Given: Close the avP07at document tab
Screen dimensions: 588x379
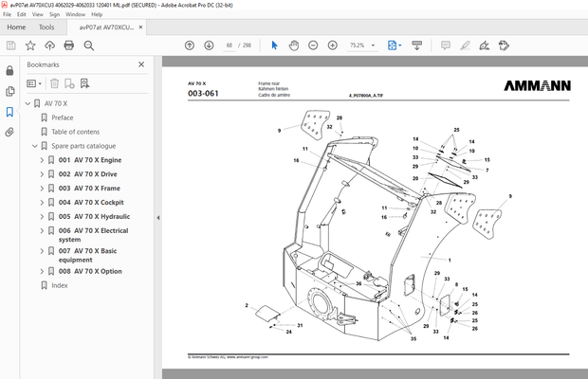Looking at the screenshot, I should pos(140,27).
